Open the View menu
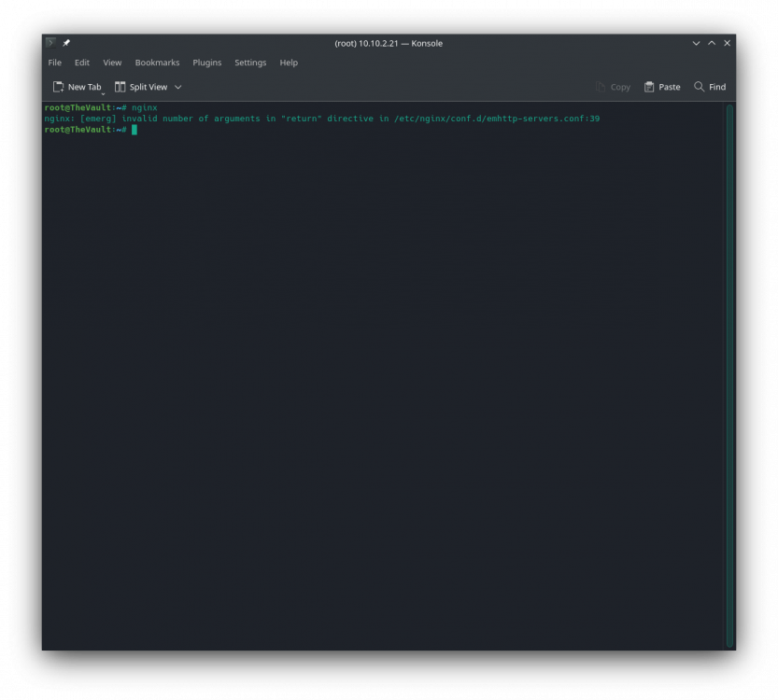 pyautogui.click(x=112, y=63)
